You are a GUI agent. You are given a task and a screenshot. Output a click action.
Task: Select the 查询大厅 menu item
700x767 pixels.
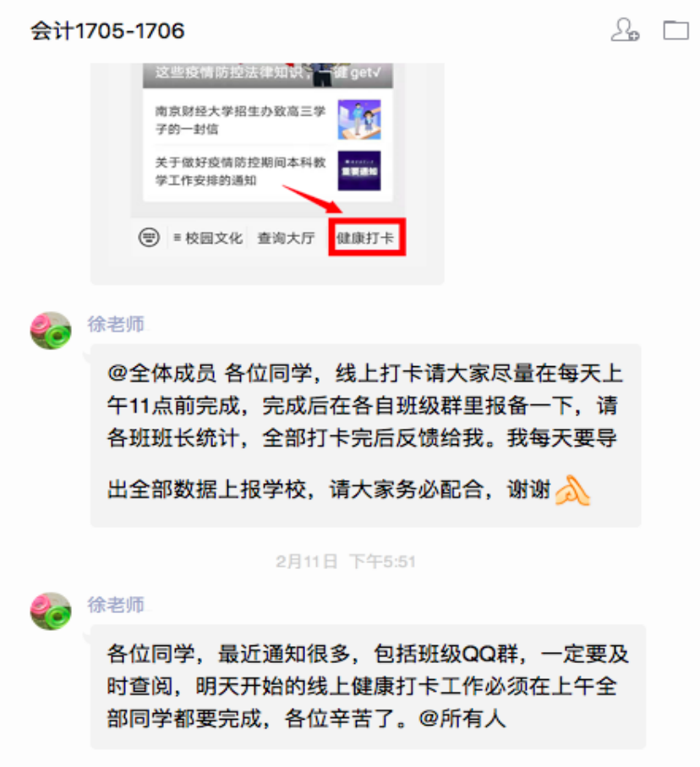(x=286, y=238)
